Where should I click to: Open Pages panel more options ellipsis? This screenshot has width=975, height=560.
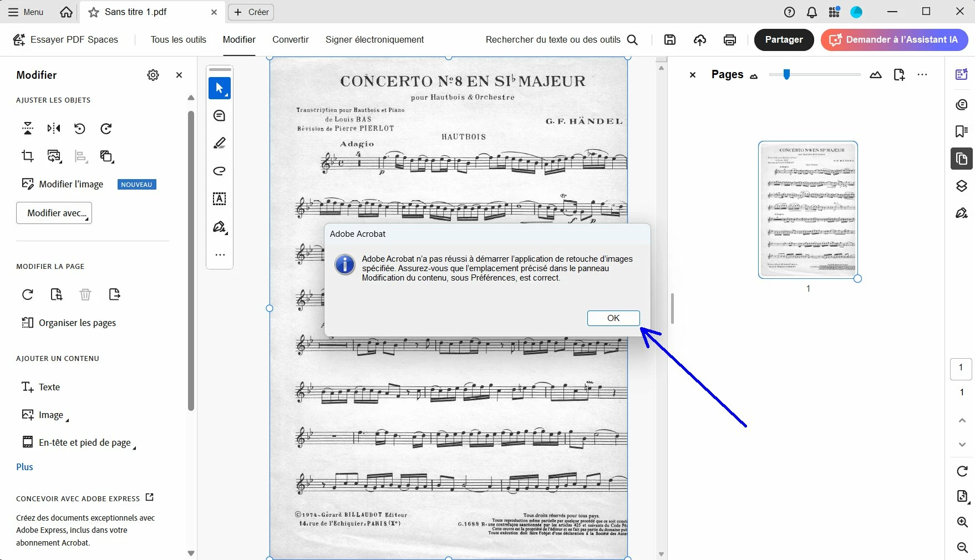tap(922, 75)
